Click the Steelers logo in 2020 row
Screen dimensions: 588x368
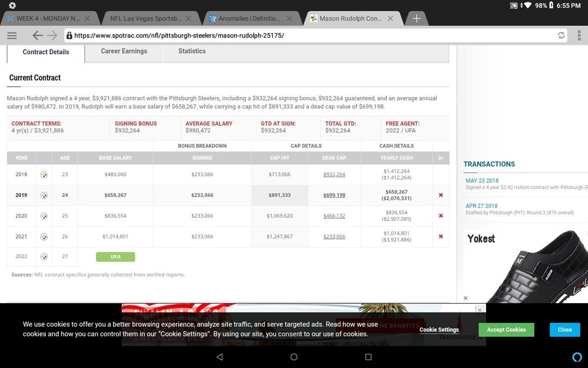coord(44,216)
